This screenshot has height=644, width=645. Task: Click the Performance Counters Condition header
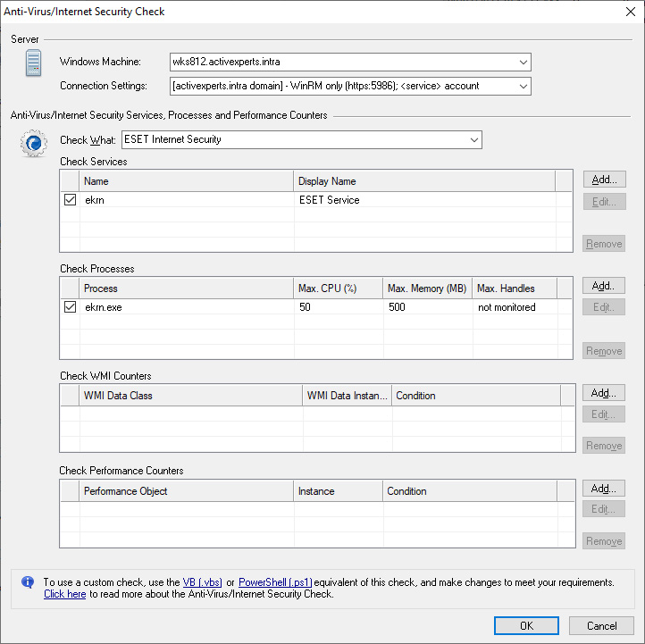470,490
